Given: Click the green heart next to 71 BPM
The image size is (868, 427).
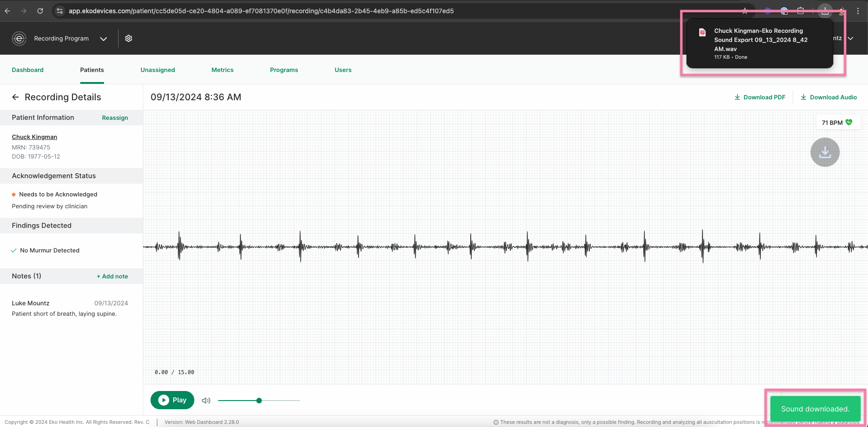Looking at the screenshot, I should click(x=849, y=122).
